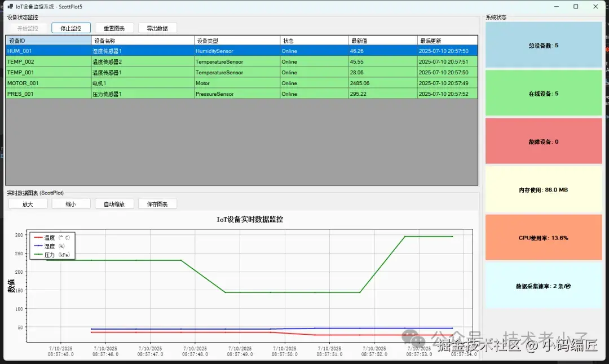
Task: Click the chart title IoT设备实时数据监控
Action: 250,219
